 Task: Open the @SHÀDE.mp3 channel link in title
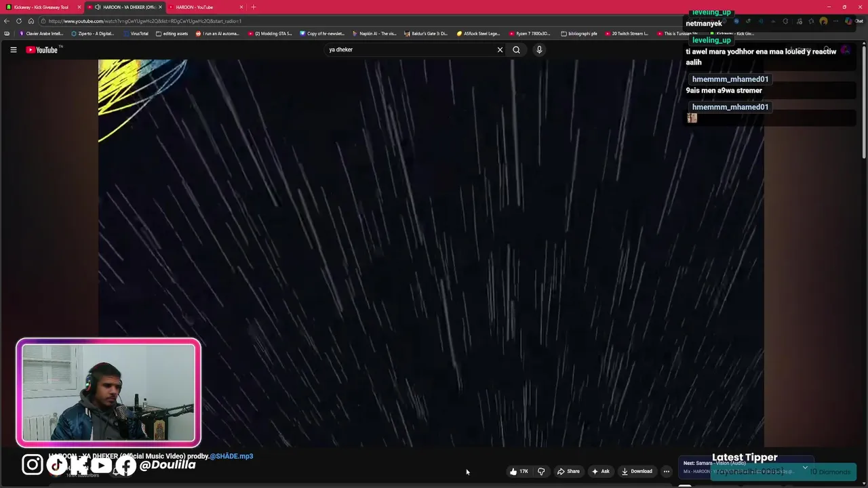(x=231, y=456)
